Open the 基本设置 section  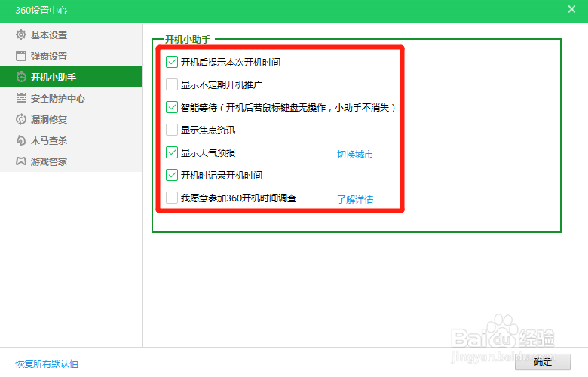pos(72,35)
